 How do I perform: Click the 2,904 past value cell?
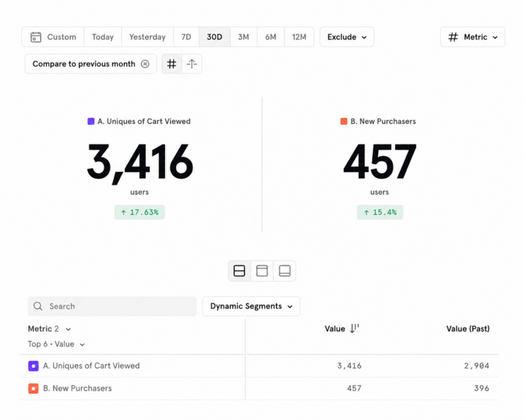(476, 366)
